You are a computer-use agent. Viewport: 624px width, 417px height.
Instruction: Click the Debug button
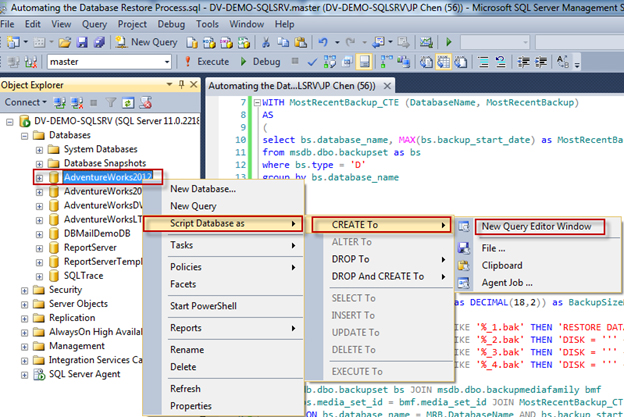click(x=261, y=62)
